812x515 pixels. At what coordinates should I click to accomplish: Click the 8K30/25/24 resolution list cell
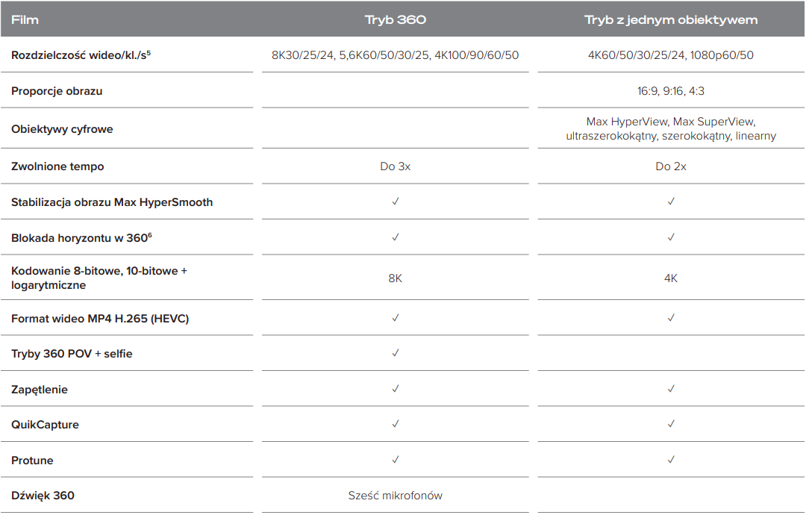click(x=395, y=55)
